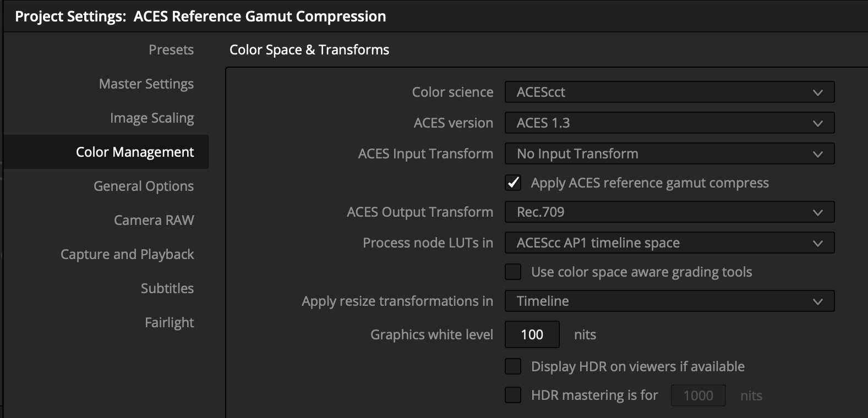868x418 pixels.
Task: Go to the Fairlight settings page
Action: 169,322
